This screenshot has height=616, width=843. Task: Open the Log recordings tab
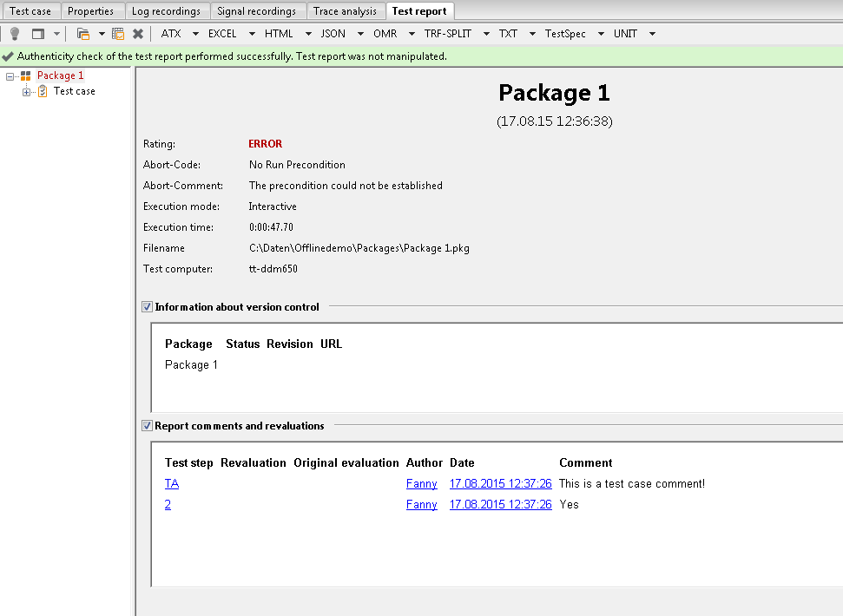click(x=166, y=11)
